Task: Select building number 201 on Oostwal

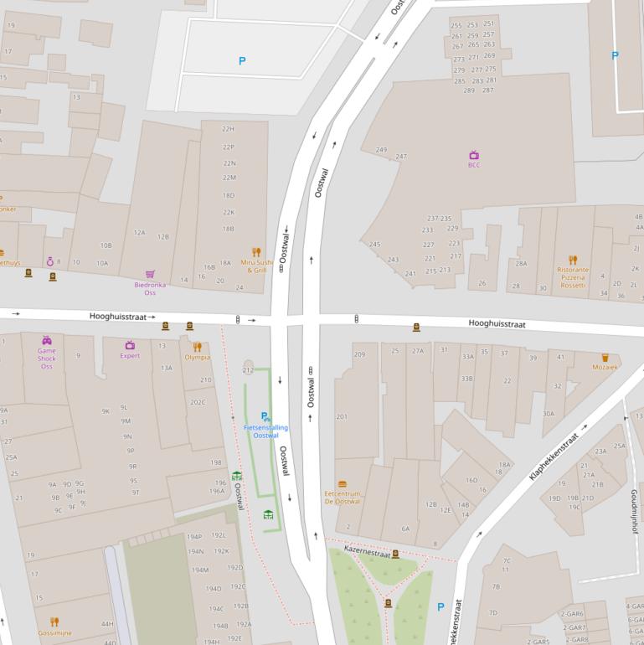Action: pos(342,416)
